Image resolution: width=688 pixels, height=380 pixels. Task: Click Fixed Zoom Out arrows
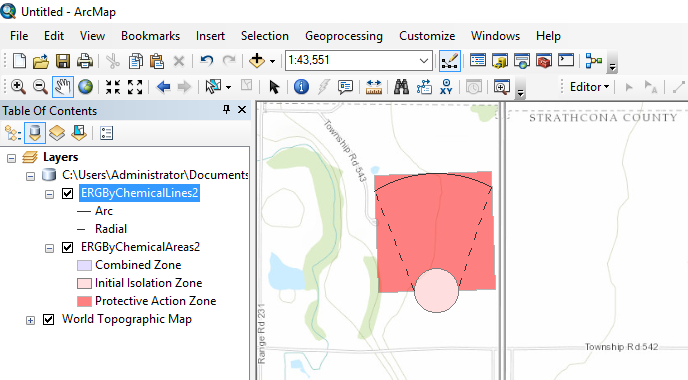tap(135, 87)
